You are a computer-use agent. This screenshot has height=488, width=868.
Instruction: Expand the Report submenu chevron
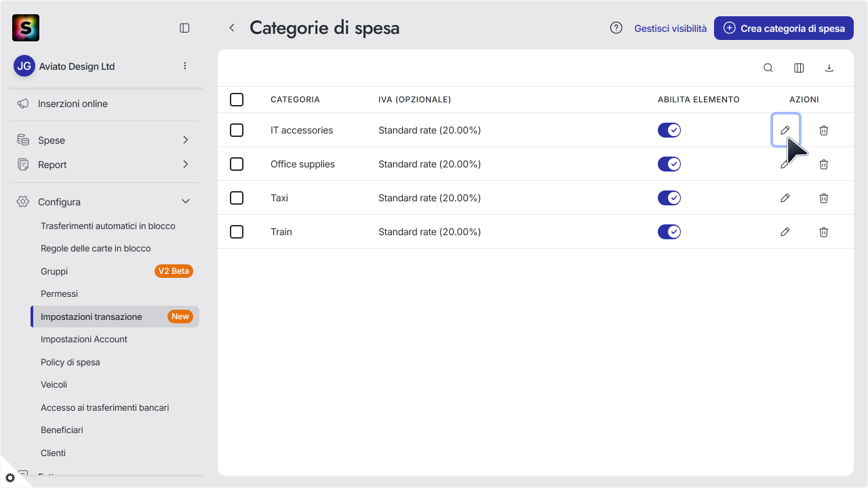click(x=185, y=165)
